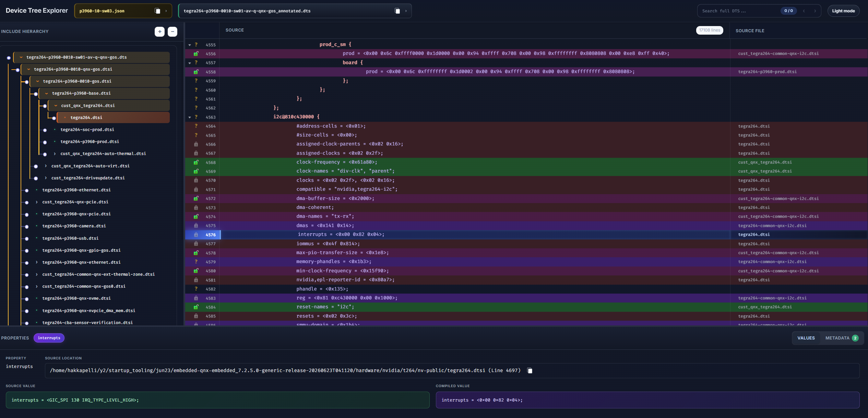
Task: Click the green unlocked icon on line 4568
Action: coord(196,163)
